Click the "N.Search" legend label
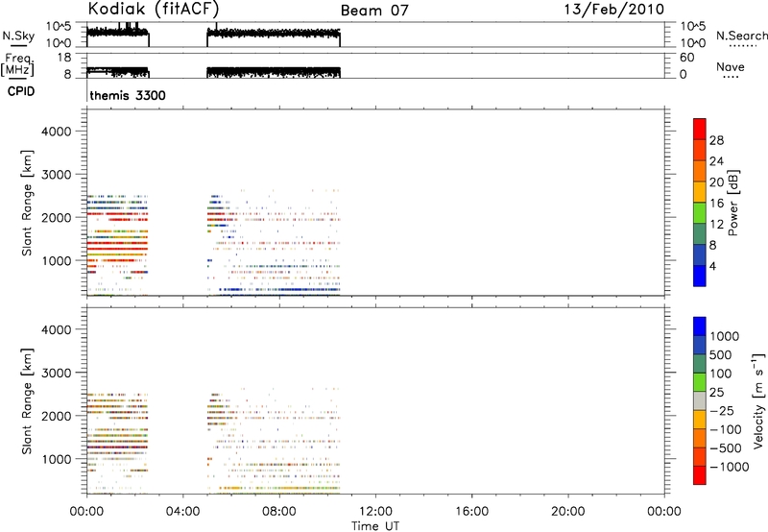Screen dimensions: 768x532 [742, 36]
